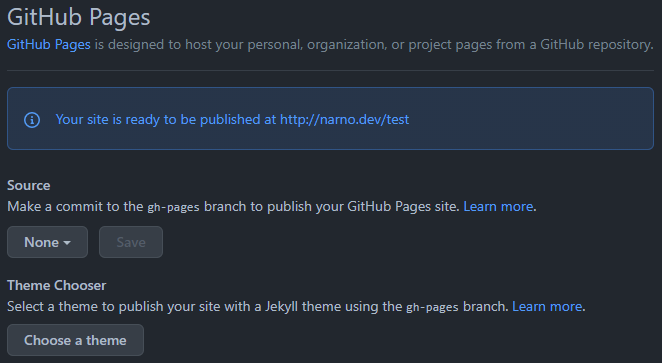
Task: Click the Theme Chooser section heading
Action: (57, 285)
